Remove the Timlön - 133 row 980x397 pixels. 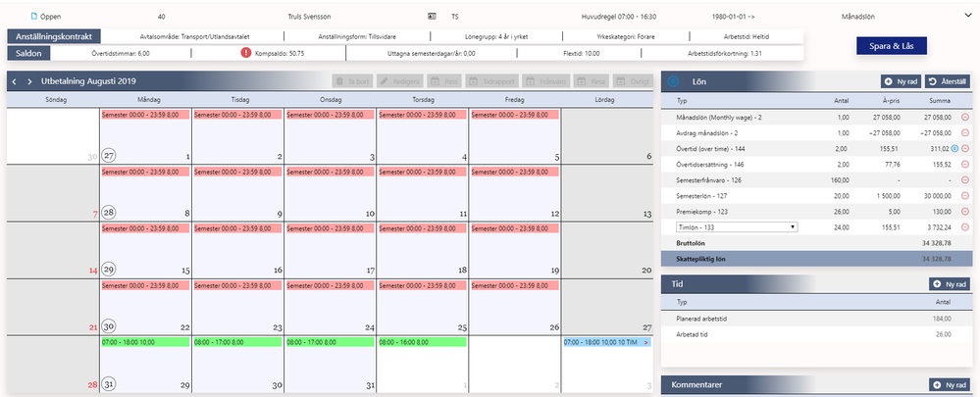(x=964, y=227)
